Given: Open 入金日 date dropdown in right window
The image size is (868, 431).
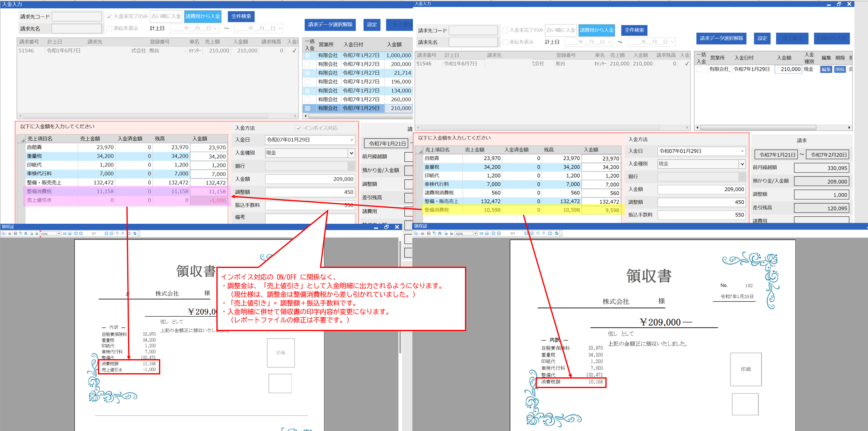Looking at the screenshot, I should 742,151.
